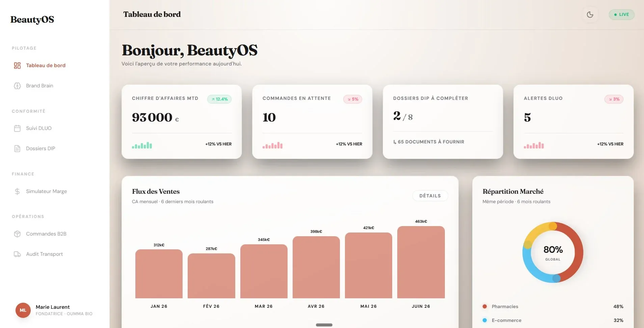This screenshot has height=328, width=644.
Task: Click the BeautyOS logo
Action: 32,20
